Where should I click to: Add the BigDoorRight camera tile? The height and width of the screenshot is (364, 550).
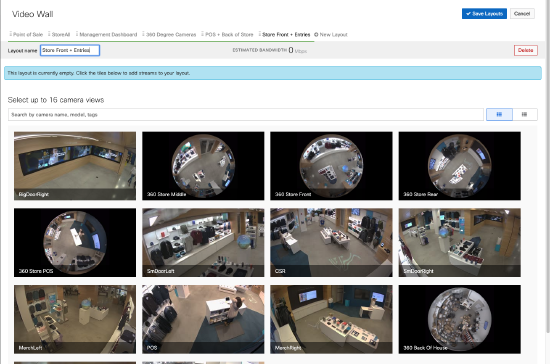coord(75,166)
